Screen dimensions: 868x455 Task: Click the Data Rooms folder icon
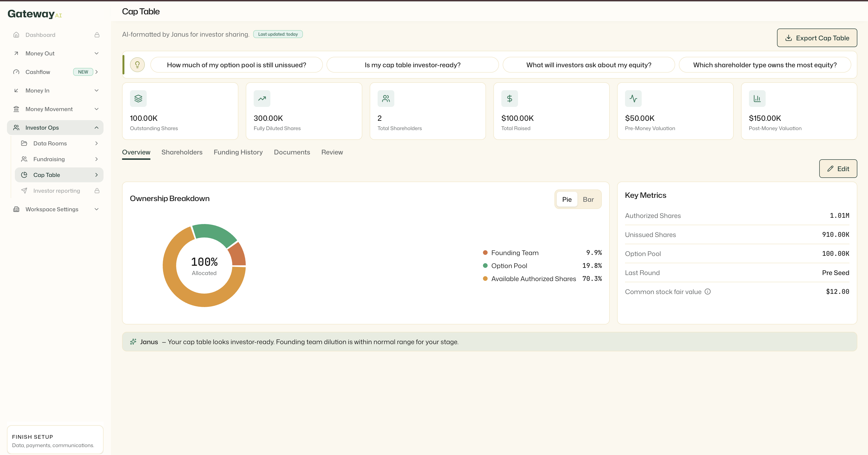pos(24,143)
